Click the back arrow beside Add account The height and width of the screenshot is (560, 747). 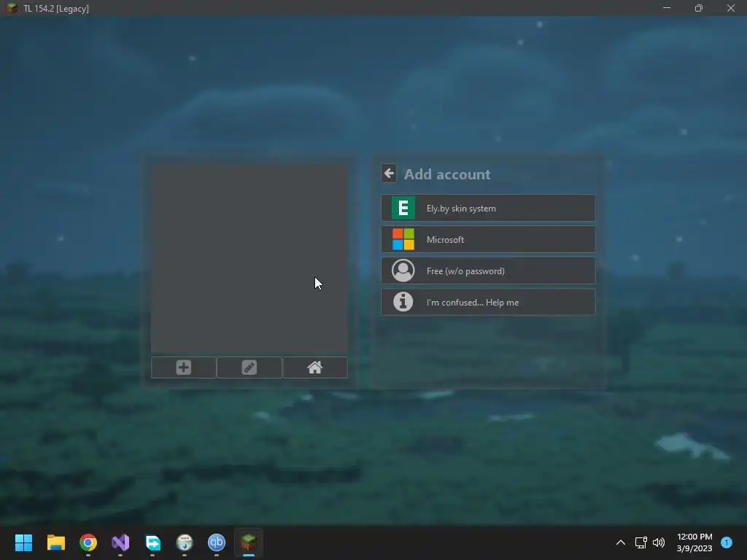point(389,174)
